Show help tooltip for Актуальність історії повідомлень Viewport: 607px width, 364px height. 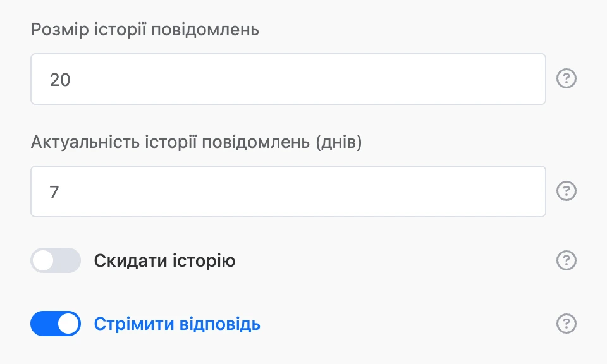567,191
